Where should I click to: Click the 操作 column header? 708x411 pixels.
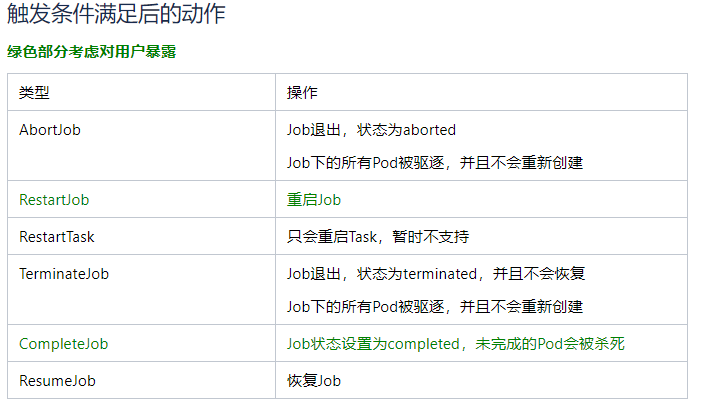point(302,93)
